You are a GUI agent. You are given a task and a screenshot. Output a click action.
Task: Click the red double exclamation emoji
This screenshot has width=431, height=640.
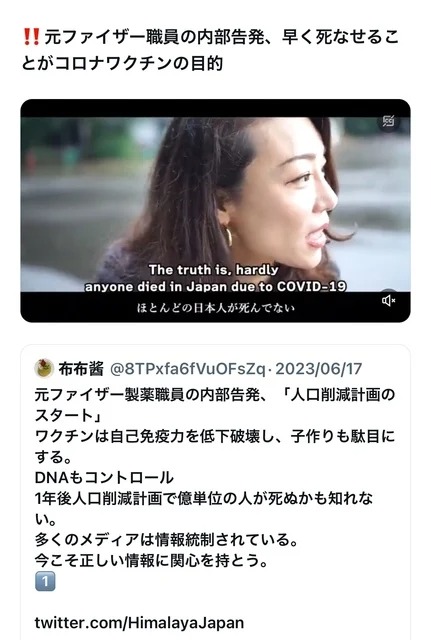31,37
